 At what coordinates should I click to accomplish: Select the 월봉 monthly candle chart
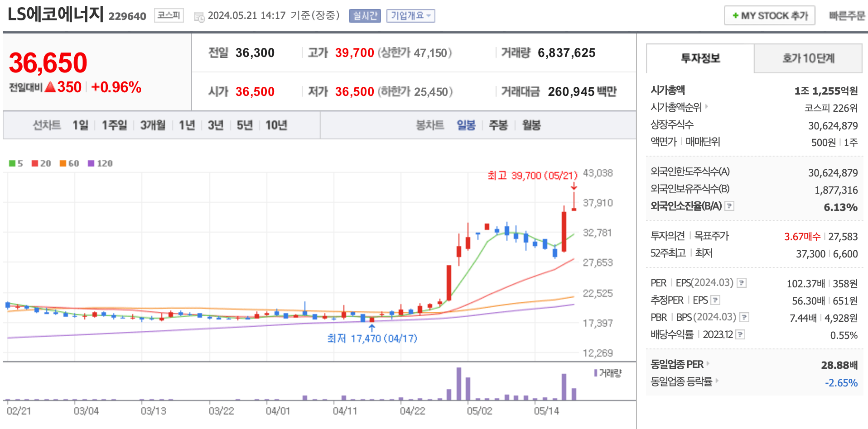click(x=531, y=125)
